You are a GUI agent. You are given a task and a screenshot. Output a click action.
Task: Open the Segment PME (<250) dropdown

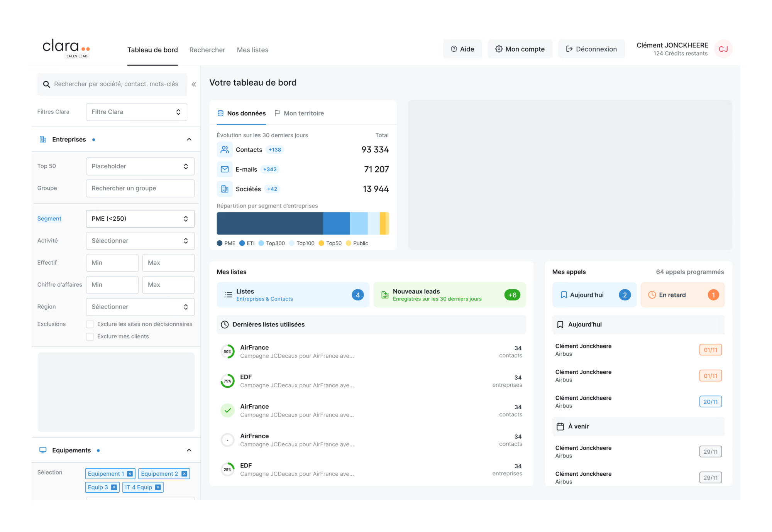coord(140,219)
